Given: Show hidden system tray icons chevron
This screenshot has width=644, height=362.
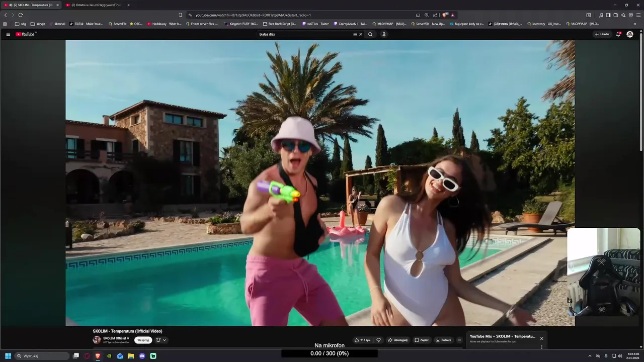Looking at the screenshot, I should click(590, 356).
